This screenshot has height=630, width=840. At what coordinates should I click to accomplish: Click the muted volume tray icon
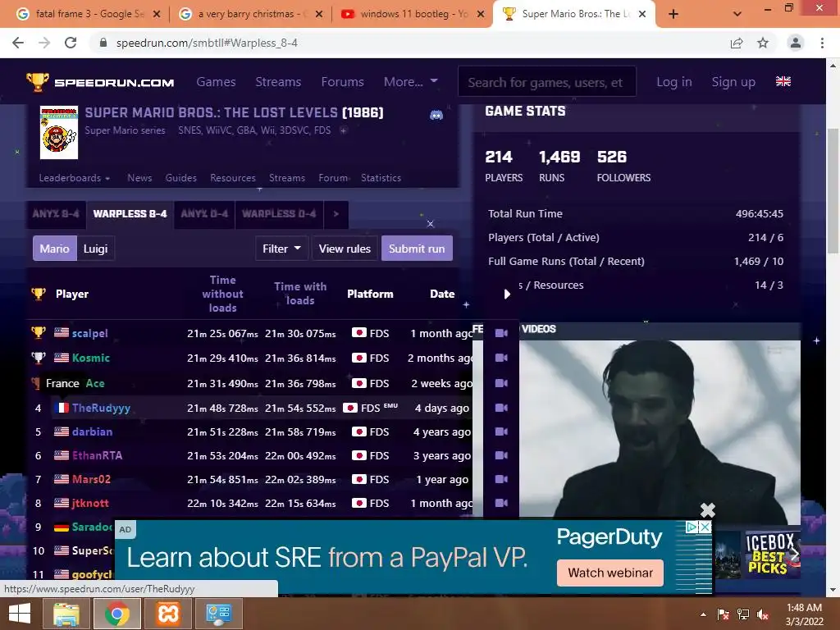tap(763, 614)
